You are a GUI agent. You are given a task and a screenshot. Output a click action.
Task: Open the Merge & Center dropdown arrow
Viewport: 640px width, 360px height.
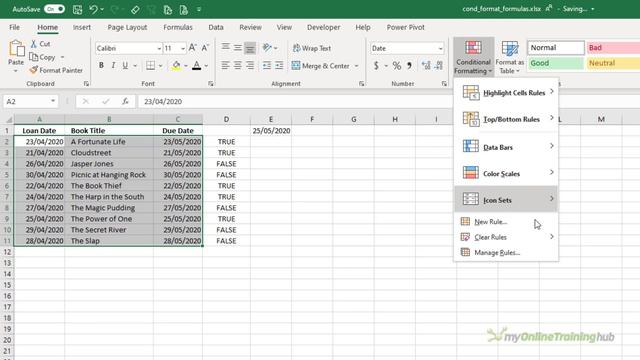click(356, 66)
